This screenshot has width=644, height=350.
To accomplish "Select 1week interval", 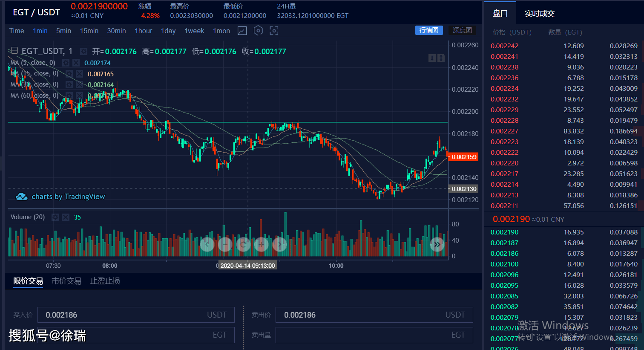I will (194, 31).
